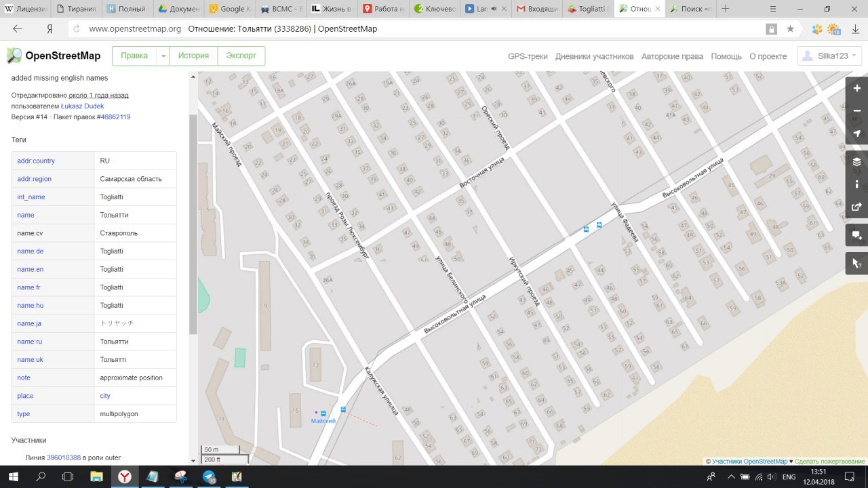Zoom out with the map minus button

point(857,111)
